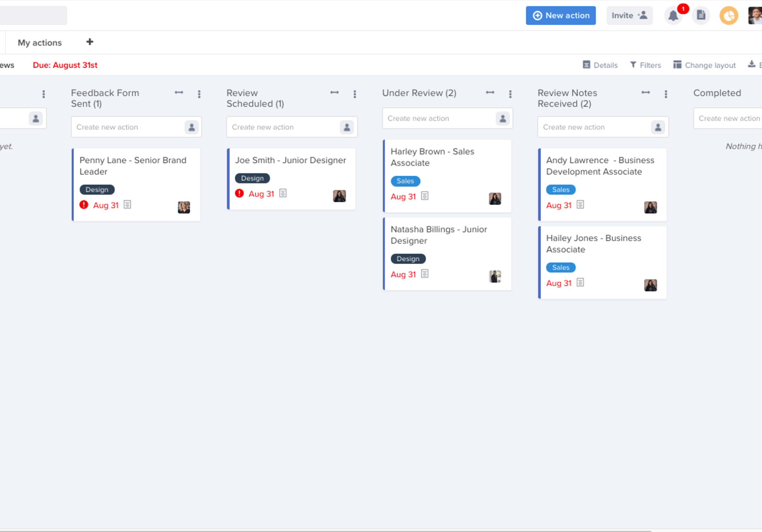This screenshot has width=762, height=532.
Task: Open the notifications bell
Action: (673, 16)
